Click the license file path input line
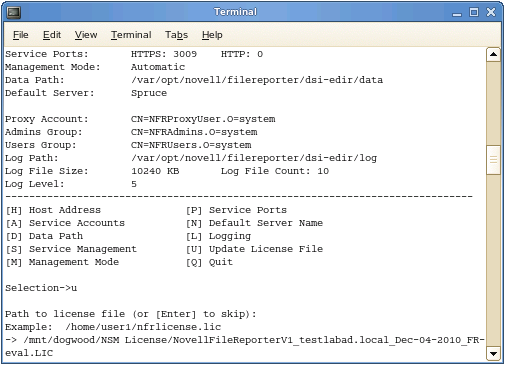 245,347
